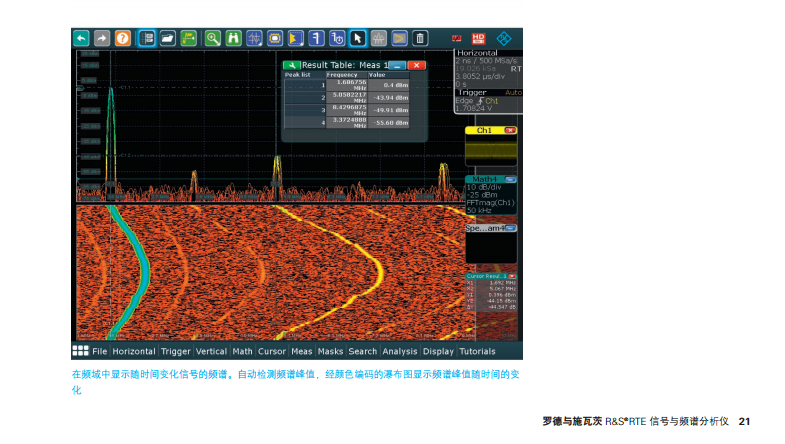Click the -55.68 dBm value cell
The height and width of the screenshot is (444, 785).
[389, 122]
